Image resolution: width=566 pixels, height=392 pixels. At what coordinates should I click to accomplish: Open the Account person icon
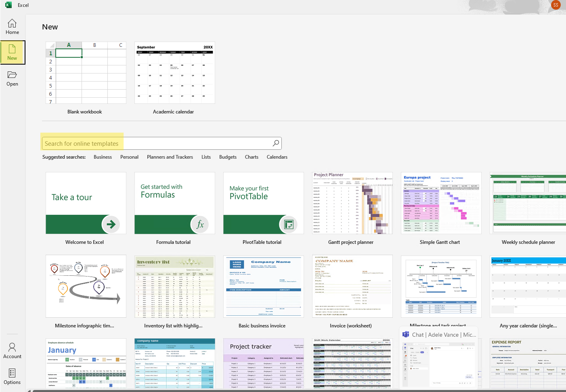pos(12,347)
